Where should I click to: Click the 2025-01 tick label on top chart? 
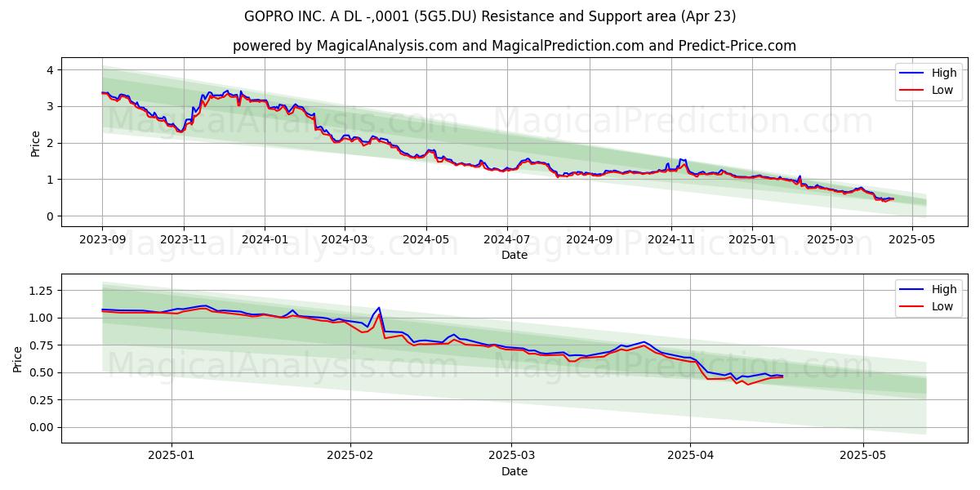tap(752, 239)
